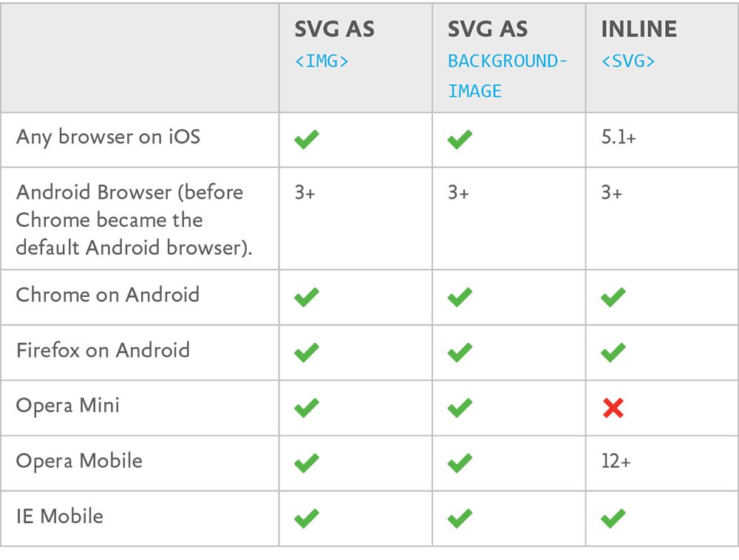Viewport: 739px width, 560px height.
Task: Click Firefox on Android checkmark under SVG as IMG
Action: pos(306,352)
